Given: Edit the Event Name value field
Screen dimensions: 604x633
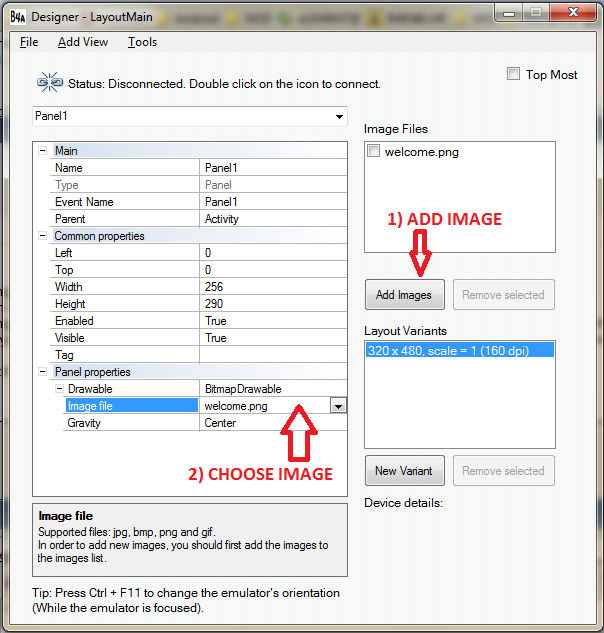Looking at the screenshot, I should [273, 201].
